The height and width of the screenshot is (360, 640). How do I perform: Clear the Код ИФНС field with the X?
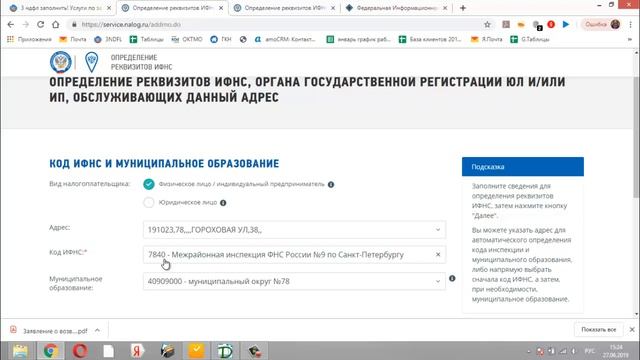pos(438,254)
